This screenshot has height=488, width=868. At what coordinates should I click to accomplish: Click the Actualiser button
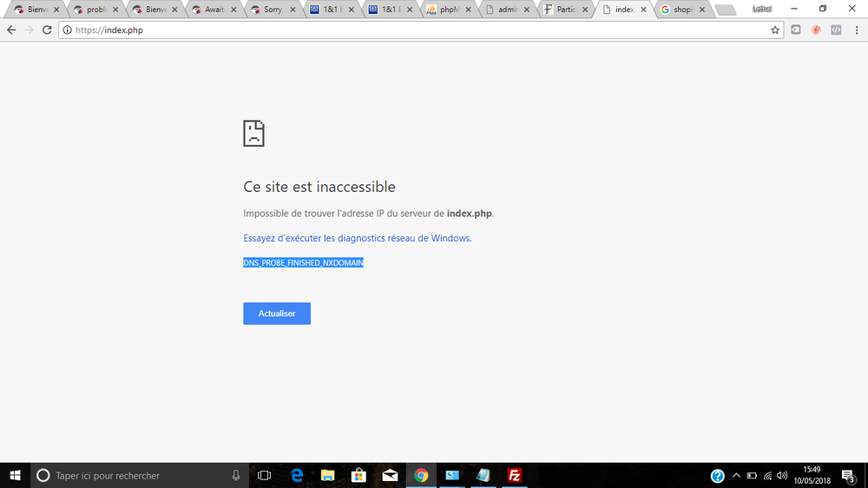[x=277, y=313]
